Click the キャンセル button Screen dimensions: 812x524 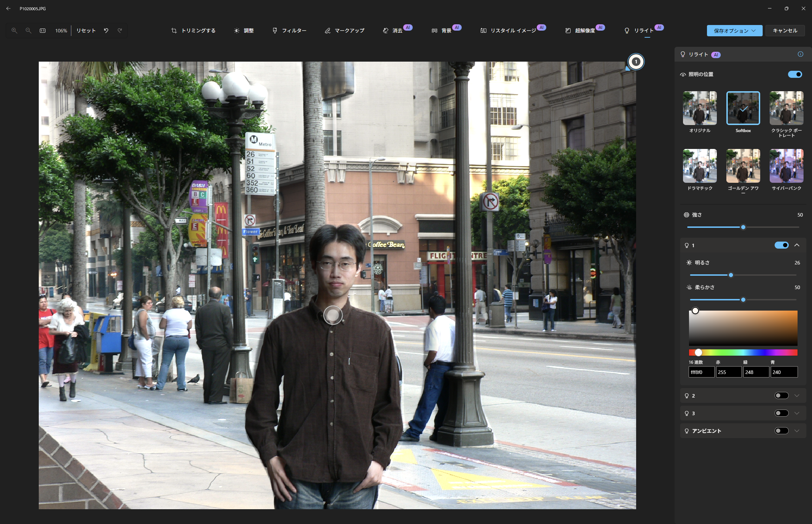[x=785, y=31]
